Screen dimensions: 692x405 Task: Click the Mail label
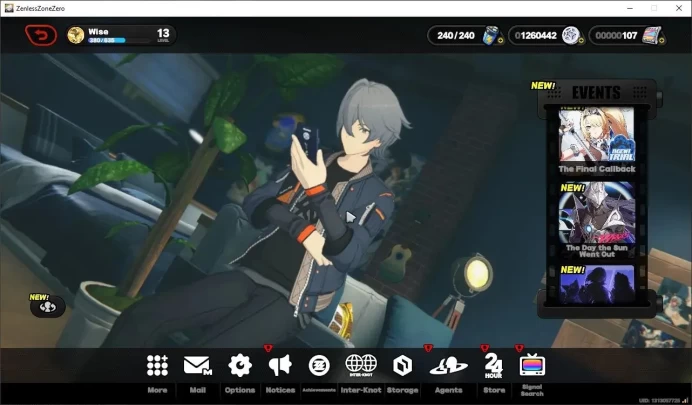click(x=197, y=390)
